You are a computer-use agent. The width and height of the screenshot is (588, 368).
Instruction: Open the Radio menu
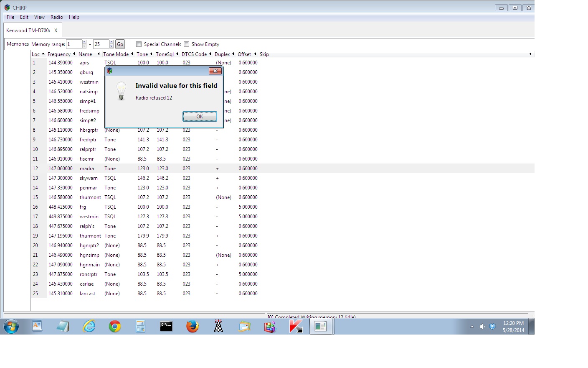[x=57, y=17]
